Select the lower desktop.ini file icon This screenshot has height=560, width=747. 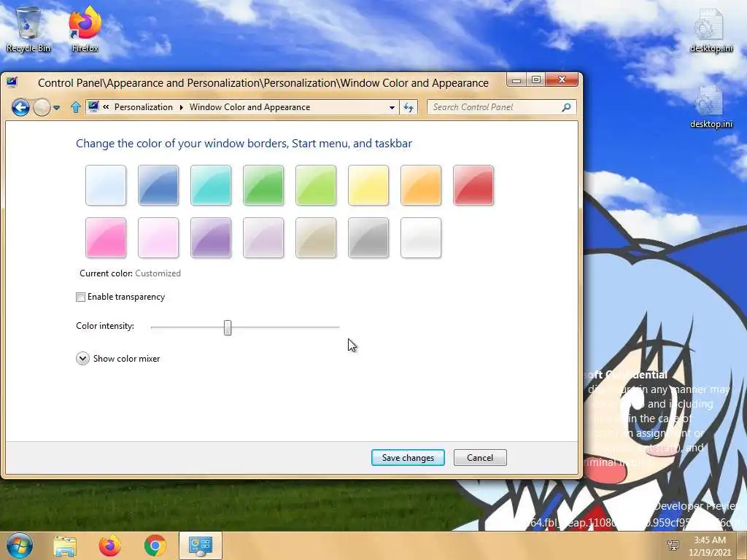711,106
